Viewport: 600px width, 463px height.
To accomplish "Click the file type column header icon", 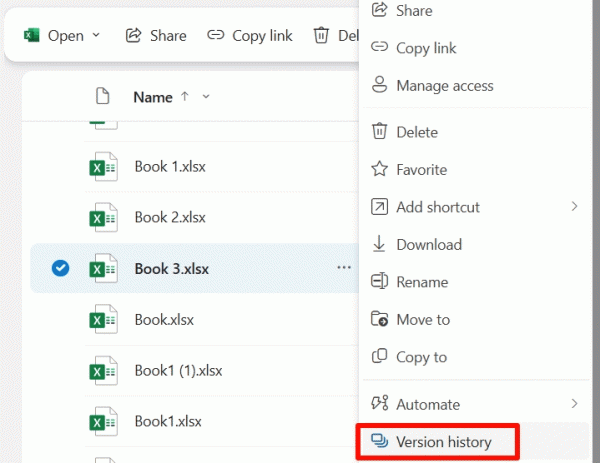I will (101, 97).
